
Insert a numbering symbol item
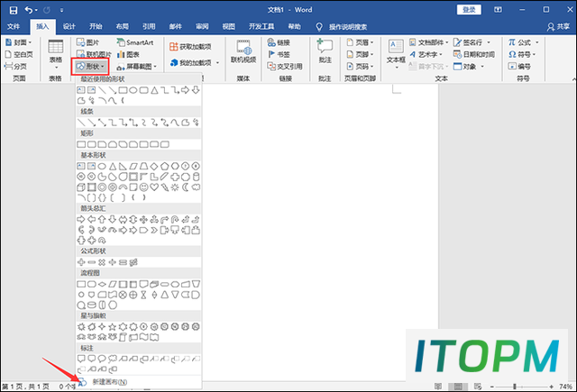[519, 66]
